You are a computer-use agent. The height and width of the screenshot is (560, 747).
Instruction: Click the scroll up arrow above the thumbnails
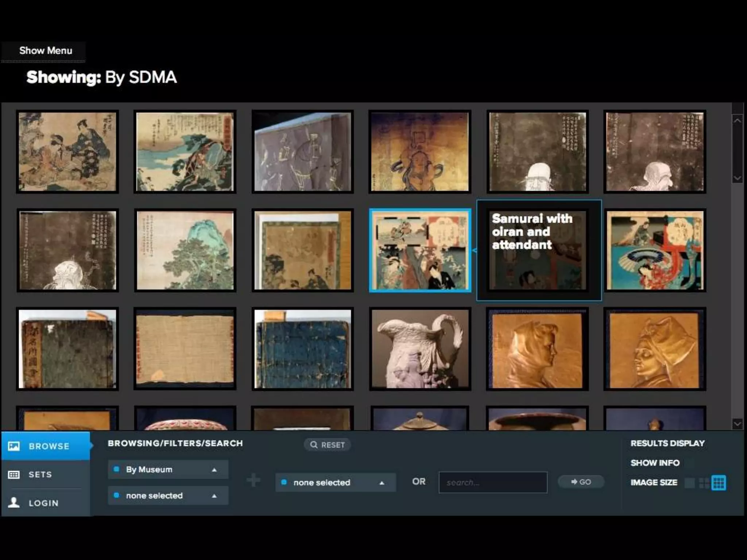coord(737,121)
